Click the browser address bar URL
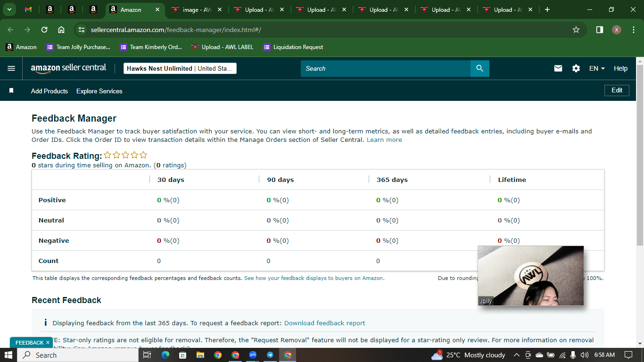Screen dimensions: 644x362 pyautogui.click(x=176, y=30)
